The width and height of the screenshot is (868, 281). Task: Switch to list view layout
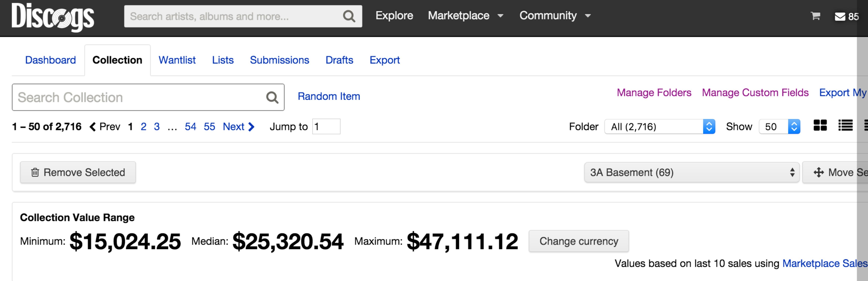point(845,126)
